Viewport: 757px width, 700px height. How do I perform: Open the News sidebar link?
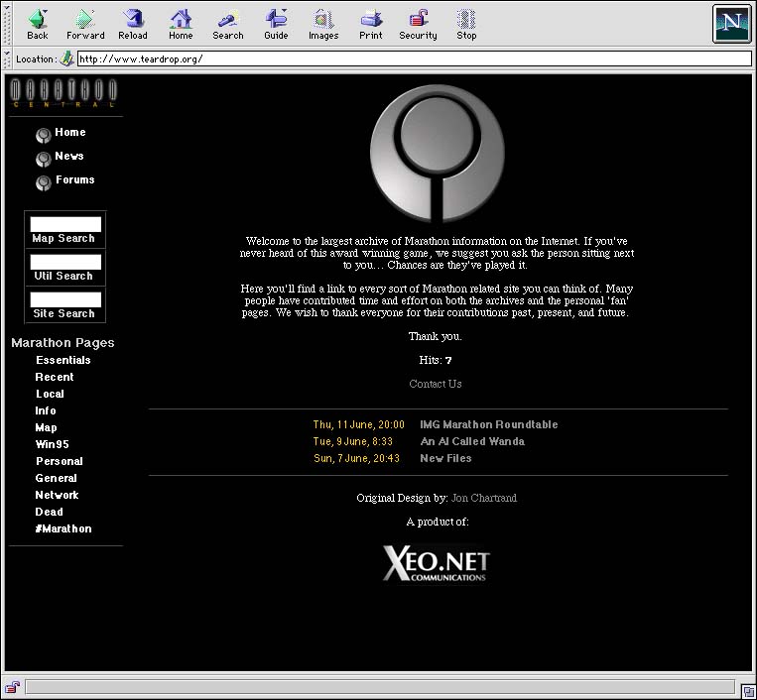pyautogui.click(x=69, y=156)
